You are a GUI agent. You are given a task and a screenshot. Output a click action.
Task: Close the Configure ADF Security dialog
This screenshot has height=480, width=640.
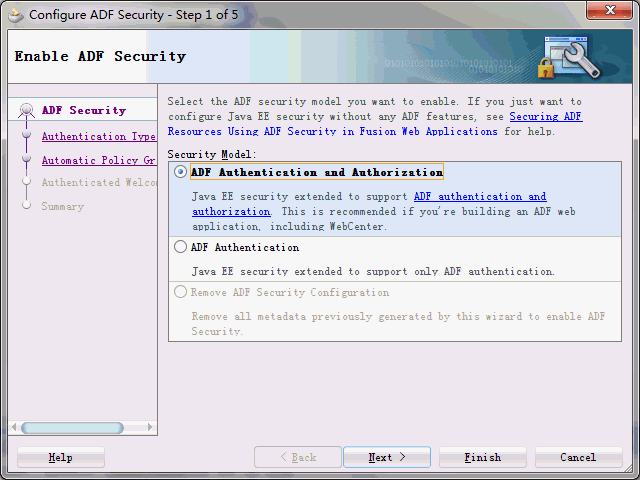[609, 10]
